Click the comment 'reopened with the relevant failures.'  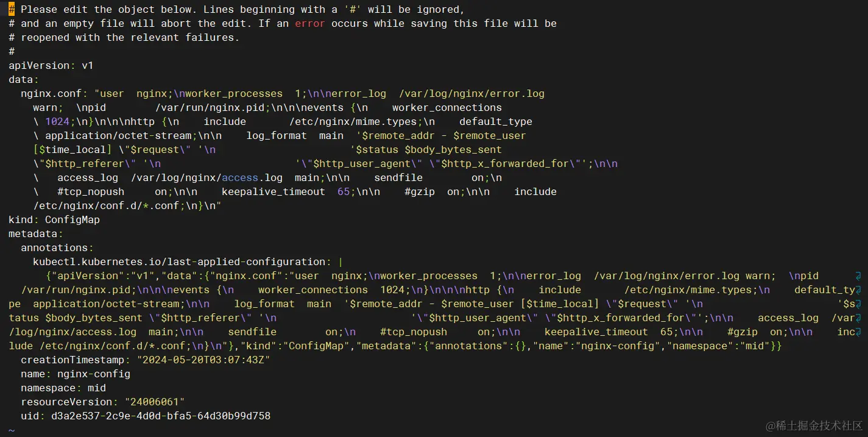130,37
